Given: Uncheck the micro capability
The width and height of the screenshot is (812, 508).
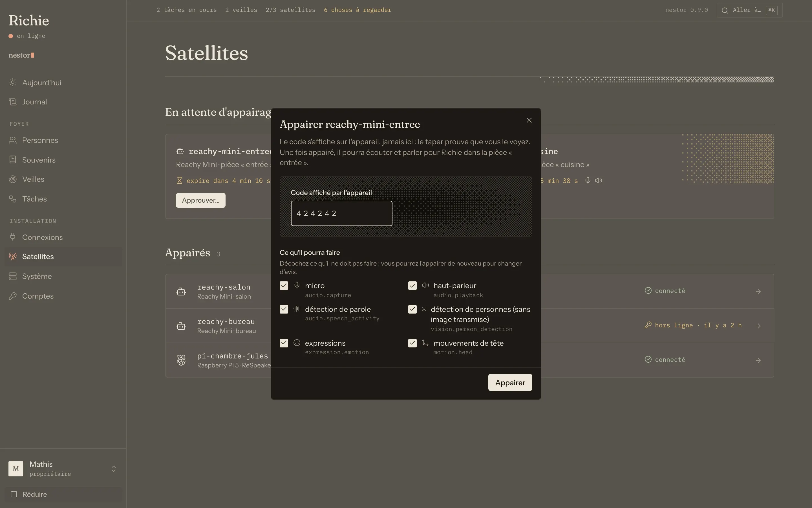Looking at the screenshot, I should (284, 286).
